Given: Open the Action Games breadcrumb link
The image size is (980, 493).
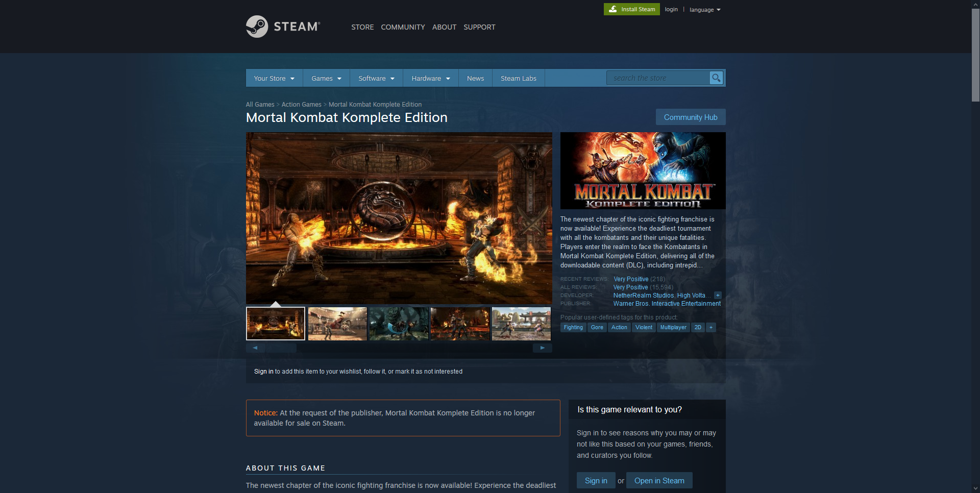Looking at the screenshot, I should [301, 105].
